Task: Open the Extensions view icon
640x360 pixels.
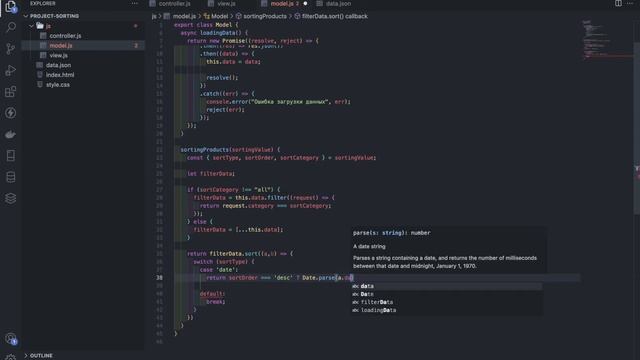Action: (11, 91)
